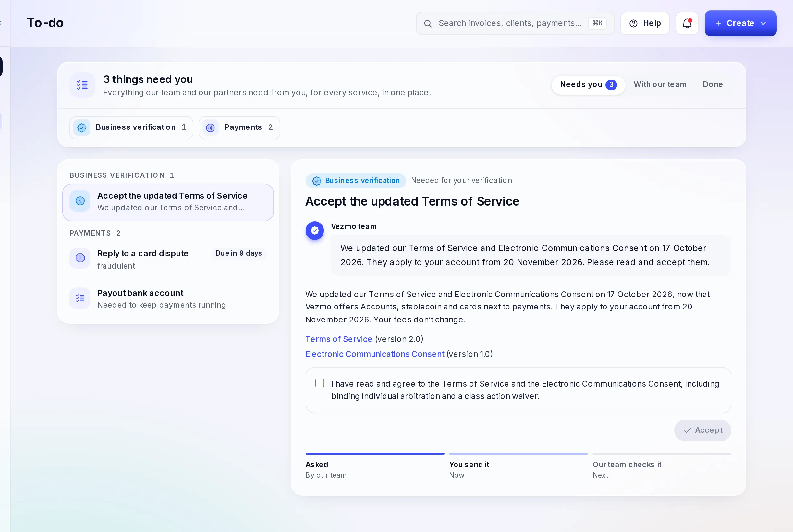Screen dimensions: 793x532
Task: Focus the search invoices, clients, payments field
Action: [x=515, y=23]
